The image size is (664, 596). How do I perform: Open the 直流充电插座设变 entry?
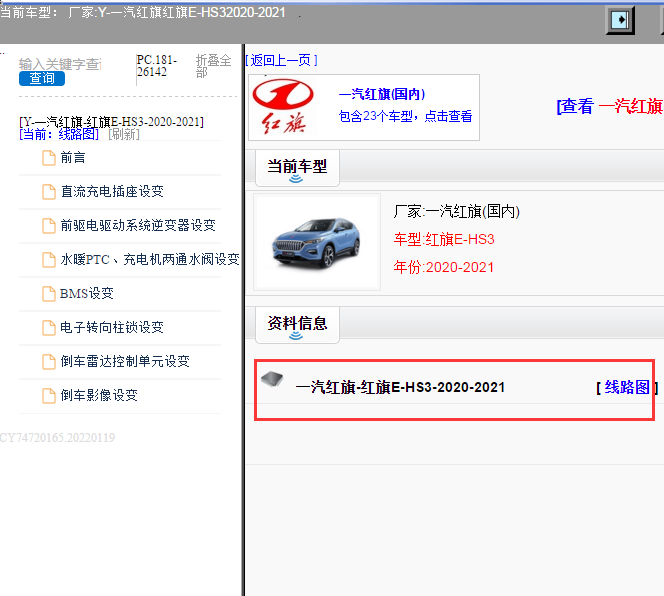tap(112, 191)
